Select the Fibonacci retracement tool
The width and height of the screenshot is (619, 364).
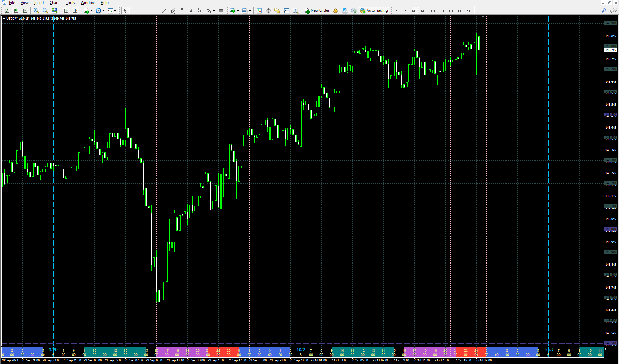(x=182, y=11)
